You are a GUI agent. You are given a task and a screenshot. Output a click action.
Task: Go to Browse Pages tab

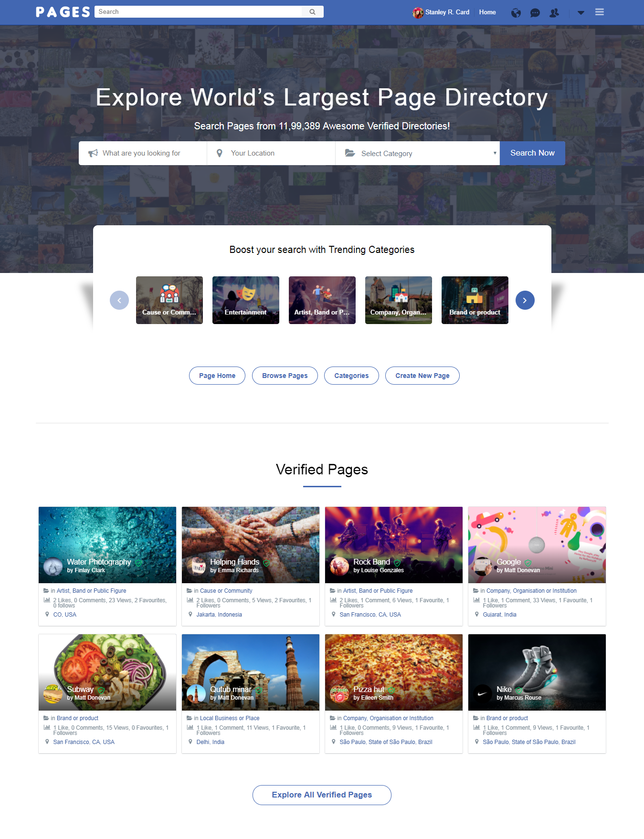[285, 376]
